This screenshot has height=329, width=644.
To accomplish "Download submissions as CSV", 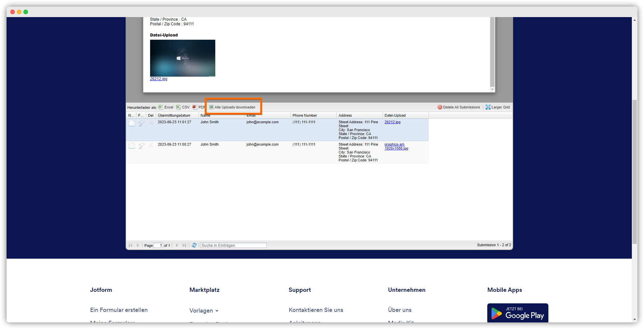I will (183, 107).
